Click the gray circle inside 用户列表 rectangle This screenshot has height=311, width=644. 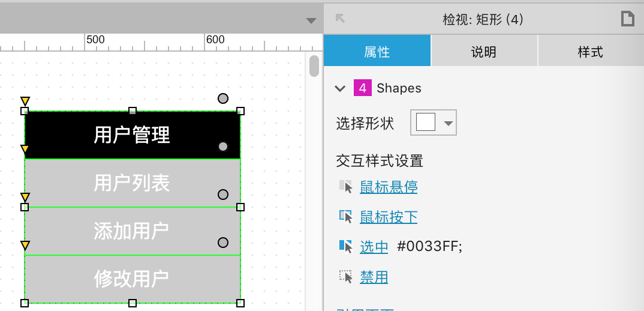pyautogui.click(x=222, y=195)
